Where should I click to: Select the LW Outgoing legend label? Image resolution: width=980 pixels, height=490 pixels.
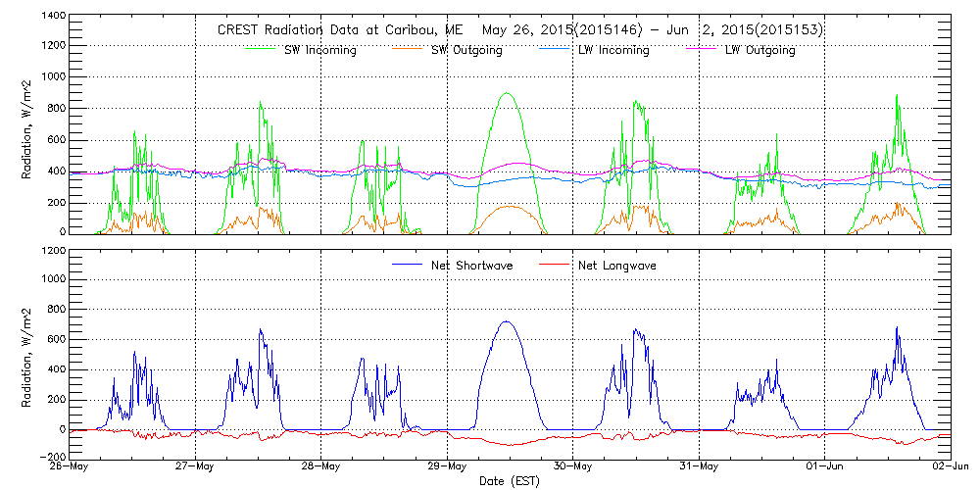click(x=759, y=50)
